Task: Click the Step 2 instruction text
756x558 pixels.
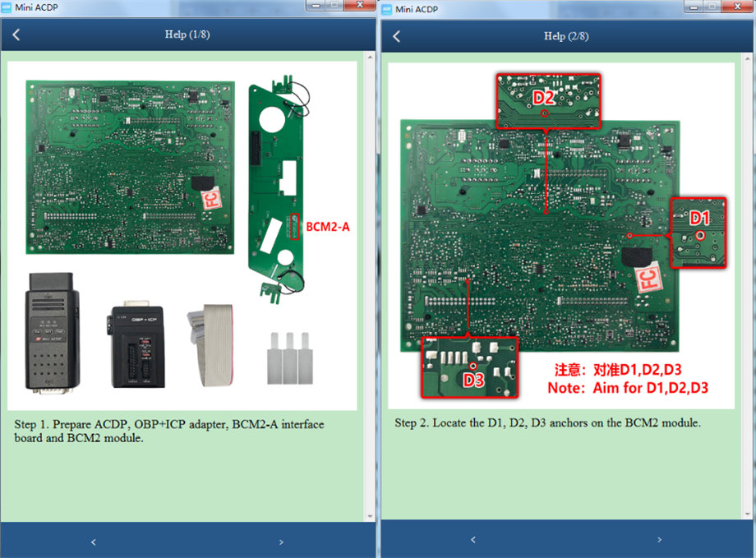Action: tap(548, 423)
